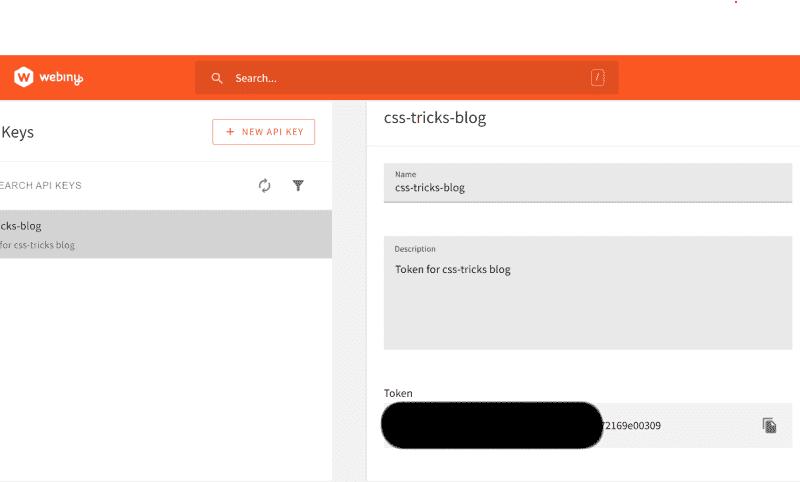This screenshot has width=800, height=482.
Task: Refresh the API keys list
Action: click(x=264, y=185)
